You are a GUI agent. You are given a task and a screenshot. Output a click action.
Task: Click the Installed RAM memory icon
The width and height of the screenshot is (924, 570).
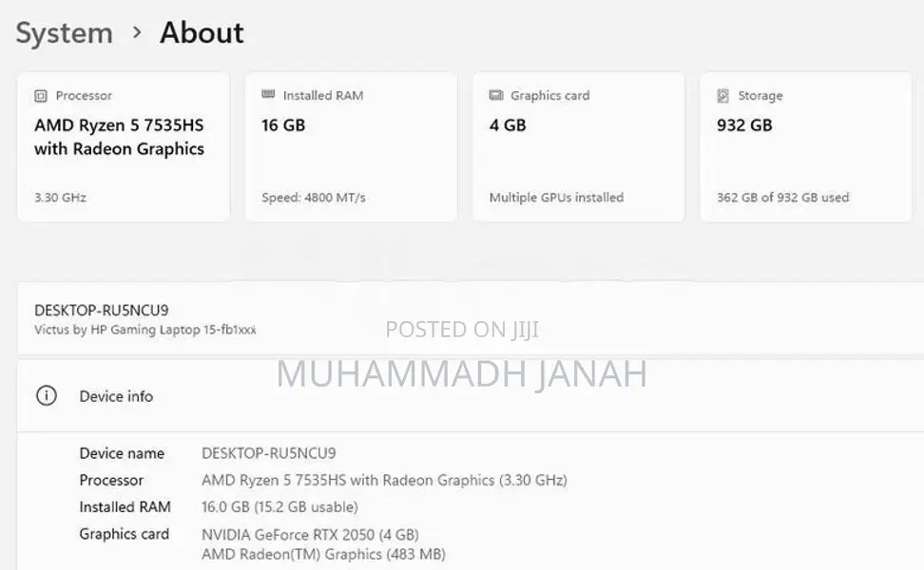pyautogui.click(x=268, y=95)
